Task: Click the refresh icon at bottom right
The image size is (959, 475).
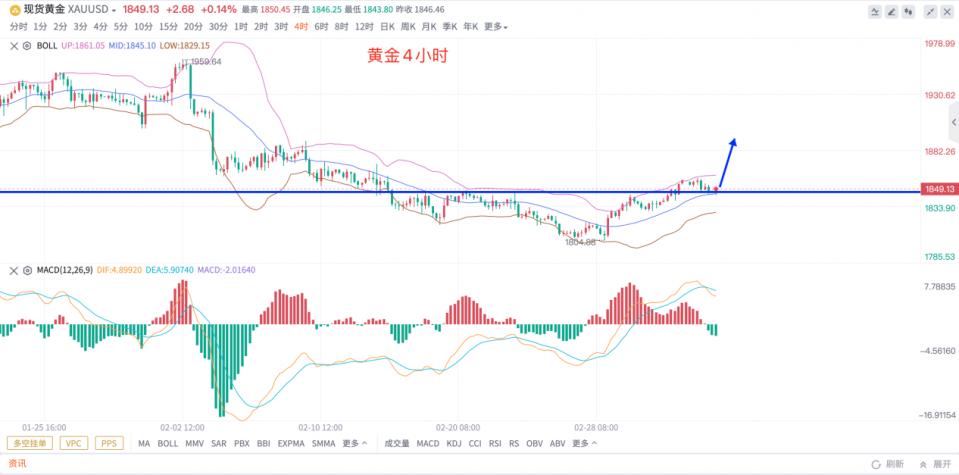Action: tap(877, 464)
